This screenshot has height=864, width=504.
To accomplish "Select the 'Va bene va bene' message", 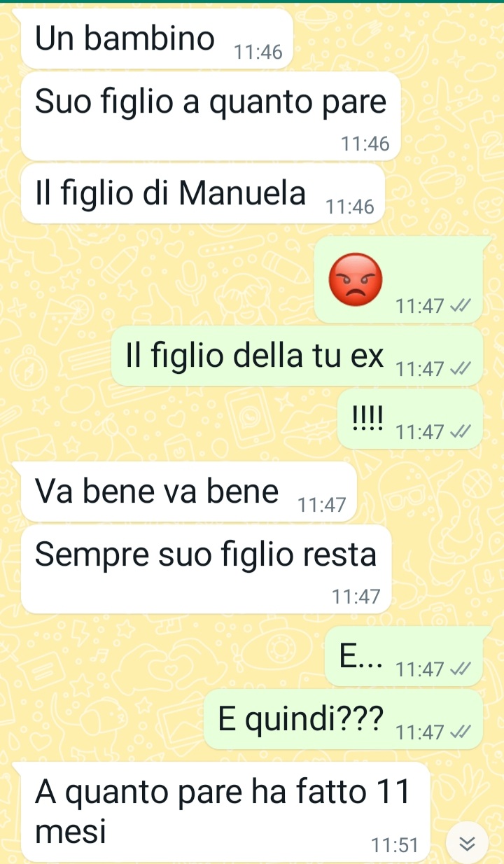I will [x=189, y=492].
